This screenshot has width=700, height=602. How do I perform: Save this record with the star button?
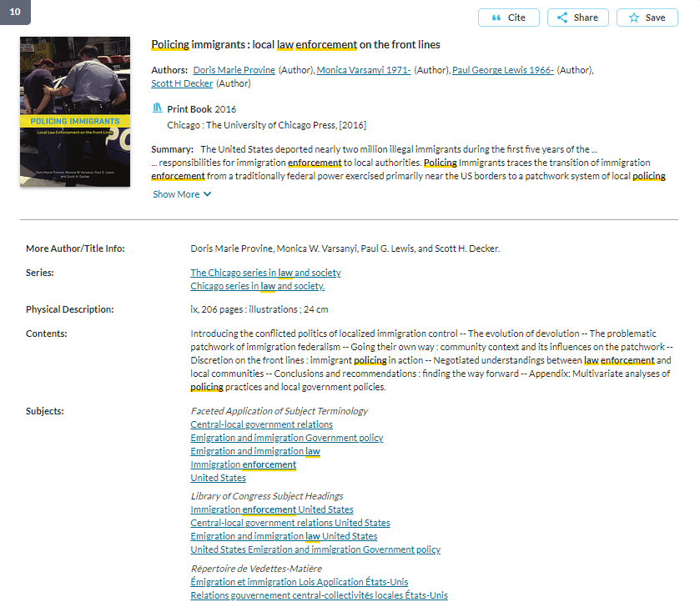point(647,18)
